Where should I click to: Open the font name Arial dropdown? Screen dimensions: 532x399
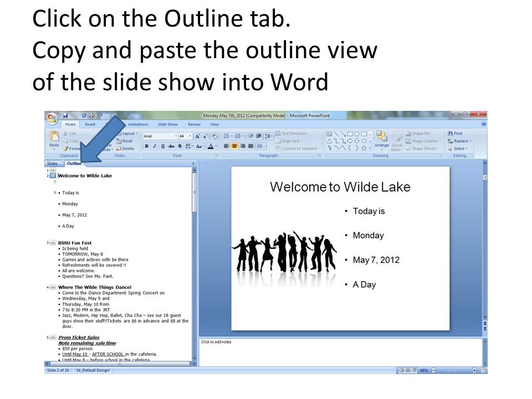pyautogui.click(x=176, y=136)
